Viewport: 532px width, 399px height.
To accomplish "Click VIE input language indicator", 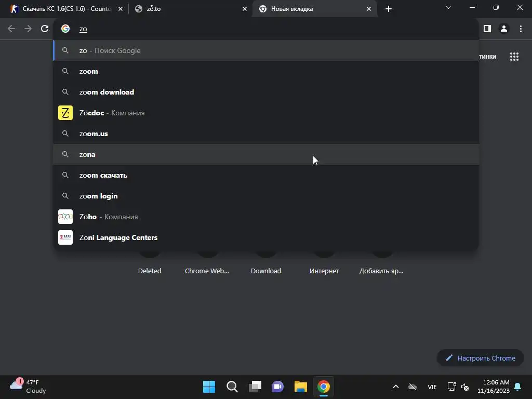I will point(432,387).
